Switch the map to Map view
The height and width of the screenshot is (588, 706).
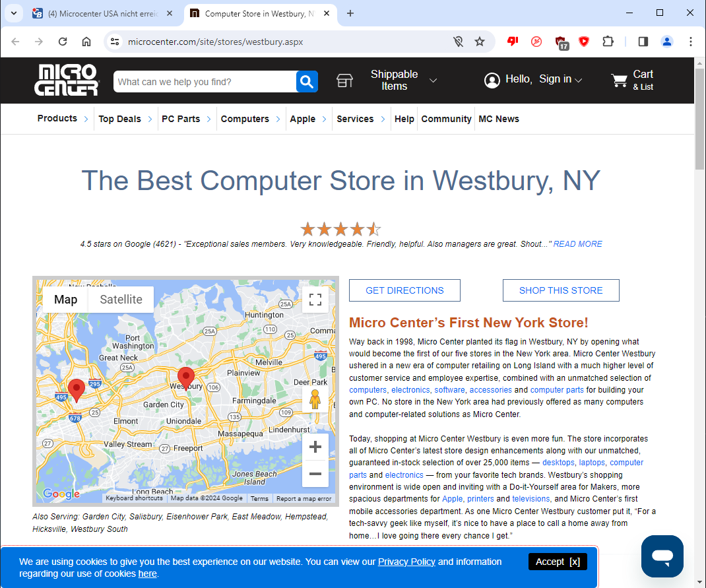click(66, 300)
